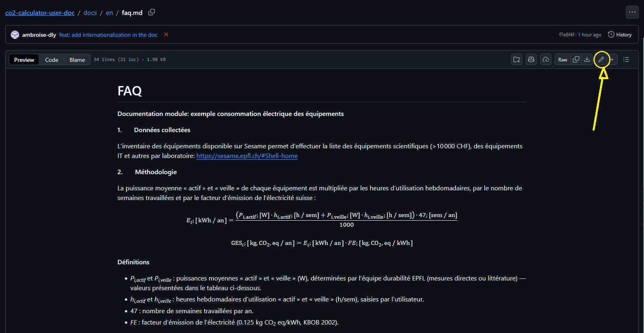Screen dimensions: 644x333
Task: Go to co2-calculator-user-doc repository root
Action: 40,13
